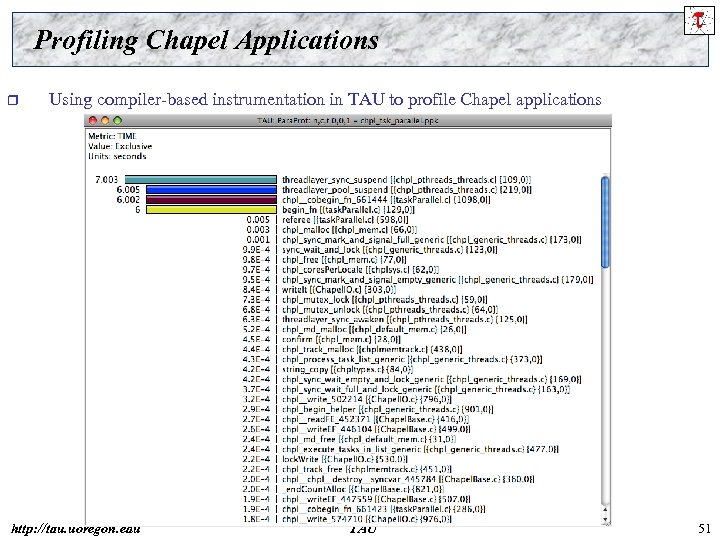Select the confirm [{chpl_mem.c} row
Image resolution: width=720 pixels, height=540 pixels.
341,339
